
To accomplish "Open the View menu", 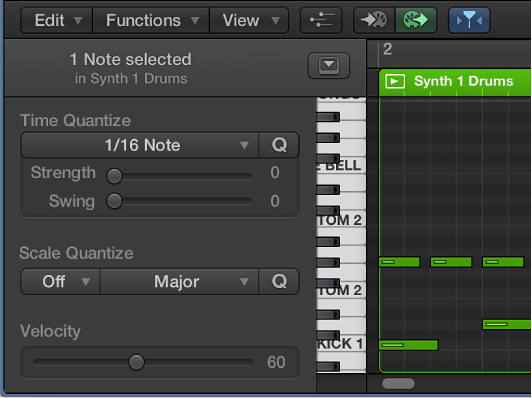I will click(x=249, y=20).
